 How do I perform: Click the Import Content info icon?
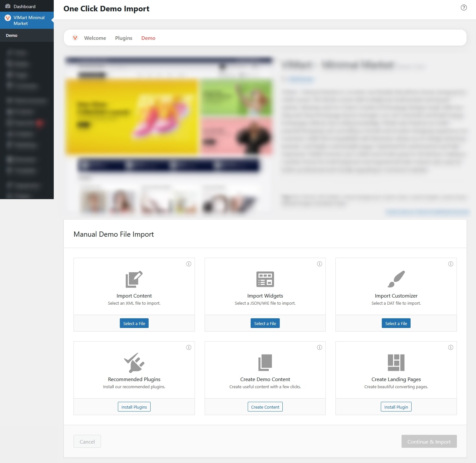(189, 264)
